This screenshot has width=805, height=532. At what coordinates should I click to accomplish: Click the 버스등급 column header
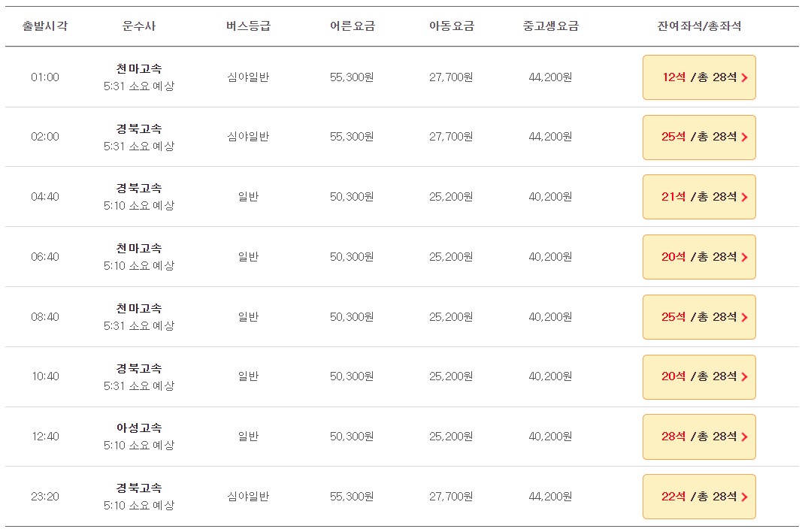coord(249,26)
